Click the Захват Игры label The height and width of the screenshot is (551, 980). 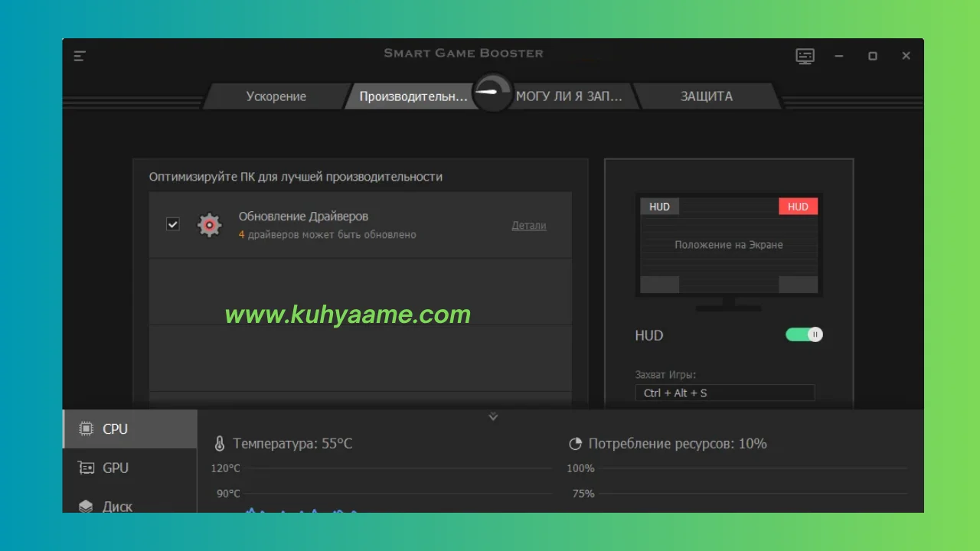(x=665, y=375)
